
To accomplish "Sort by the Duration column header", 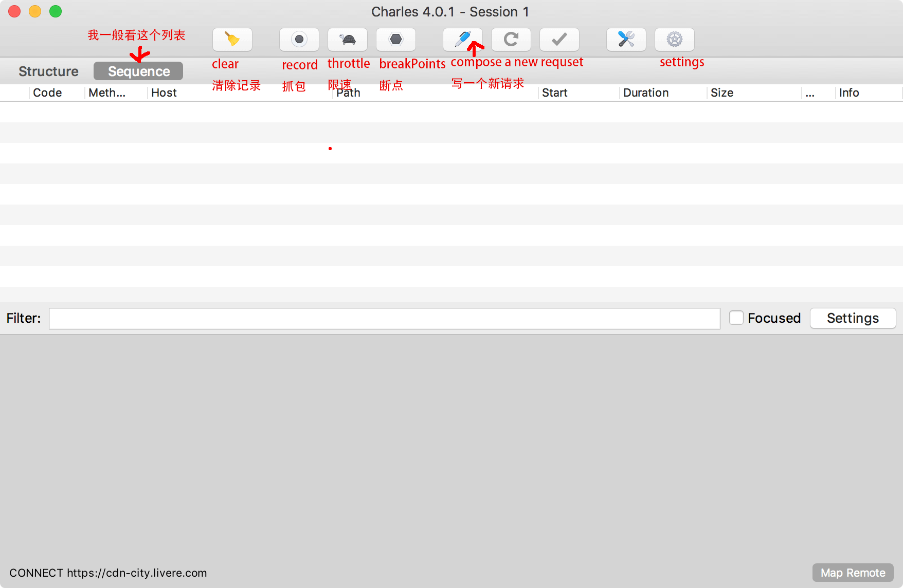I will click(x=646, y=93).
